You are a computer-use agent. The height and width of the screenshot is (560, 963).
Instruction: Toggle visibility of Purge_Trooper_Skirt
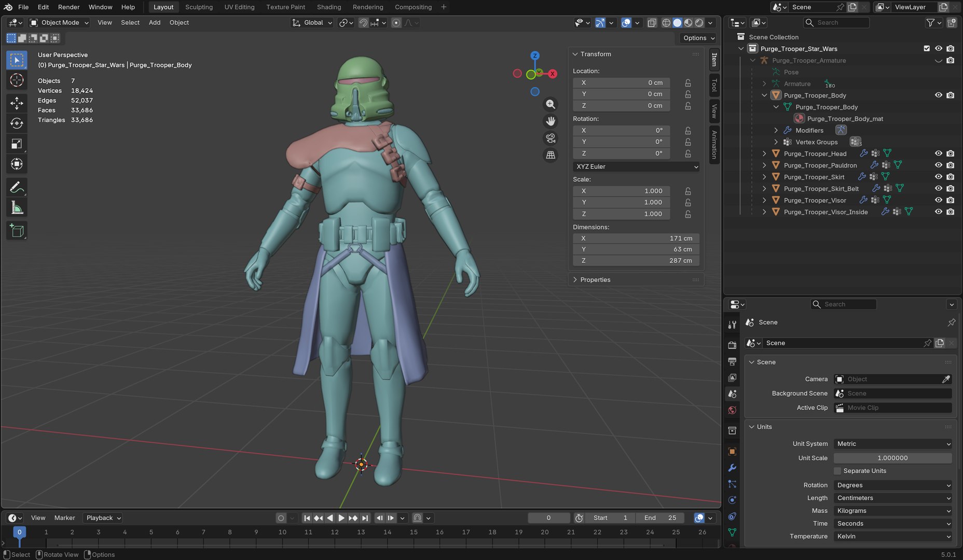939,177
